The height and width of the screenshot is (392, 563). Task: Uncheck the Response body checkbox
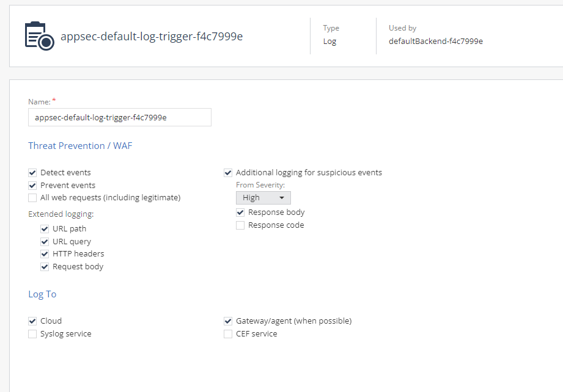tap(240, 212)
